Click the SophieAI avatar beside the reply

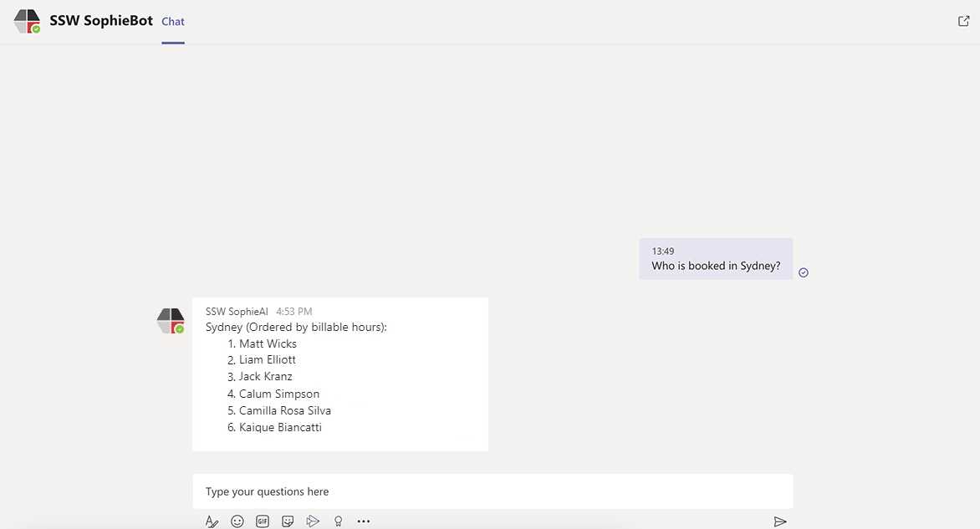tap(171, 321)
